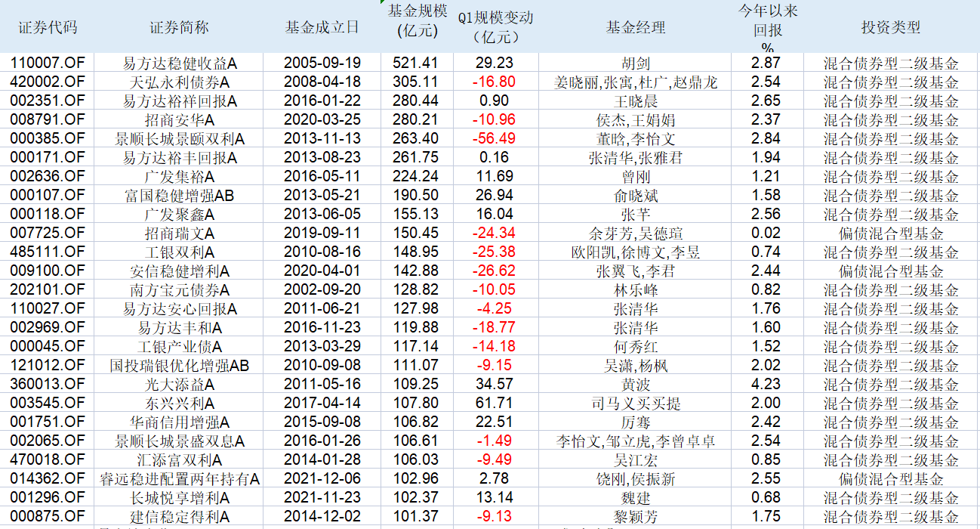Screen dimensions: 980x529
Task: Select fund name 广发集裕A
Action: point(179,177)
